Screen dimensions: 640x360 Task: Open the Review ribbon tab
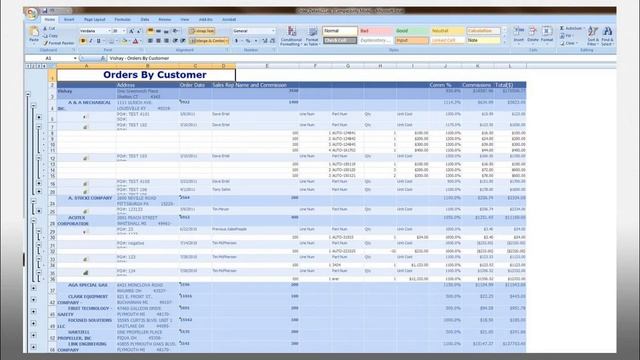pyautogui.click(x=164, y=20)
